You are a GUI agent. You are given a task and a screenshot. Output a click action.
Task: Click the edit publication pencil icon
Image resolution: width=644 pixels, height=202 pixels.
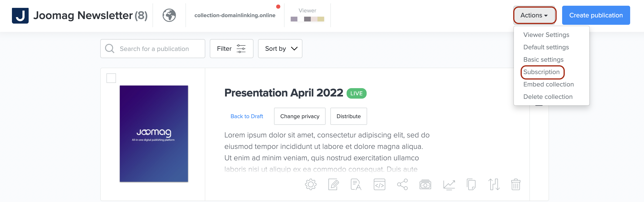333,185
